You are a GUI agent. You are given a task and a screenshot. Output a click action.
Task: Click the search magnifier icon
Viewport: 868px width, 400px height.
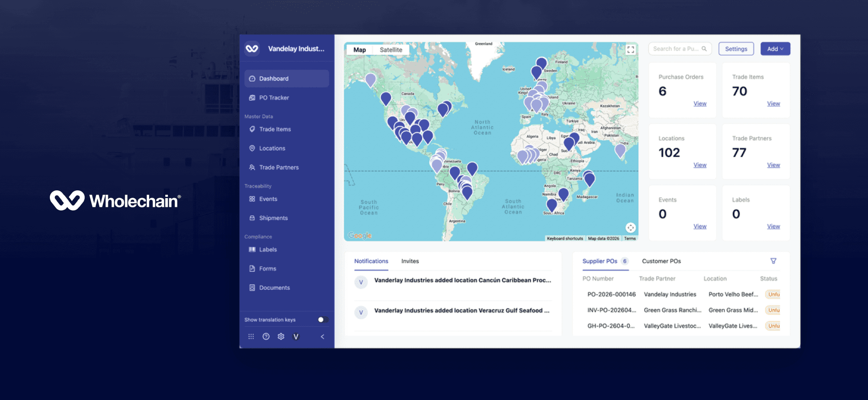(x=704, y=49)
